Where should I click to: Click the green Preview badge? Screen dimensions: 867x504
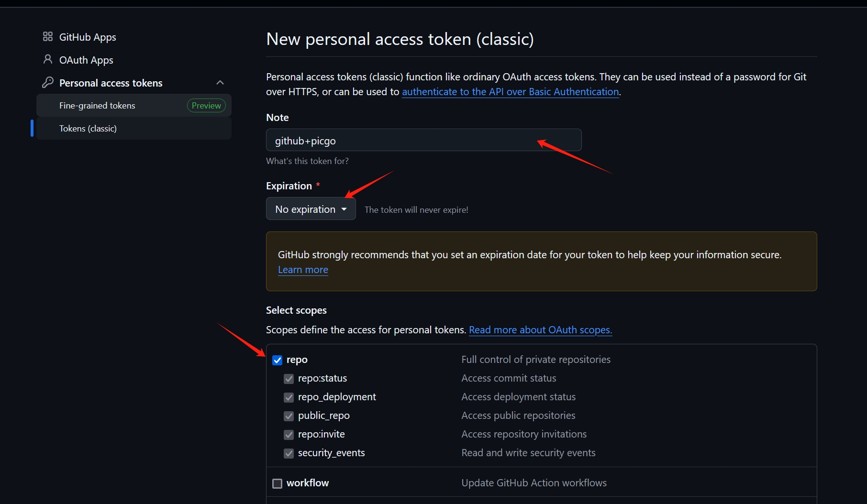(206, 106)
